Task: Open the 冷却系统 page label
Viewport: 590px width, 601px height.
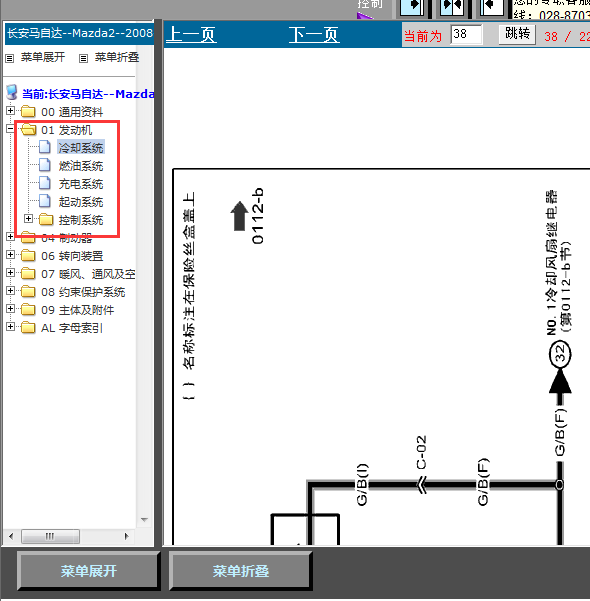Action: tap(81, 148)
